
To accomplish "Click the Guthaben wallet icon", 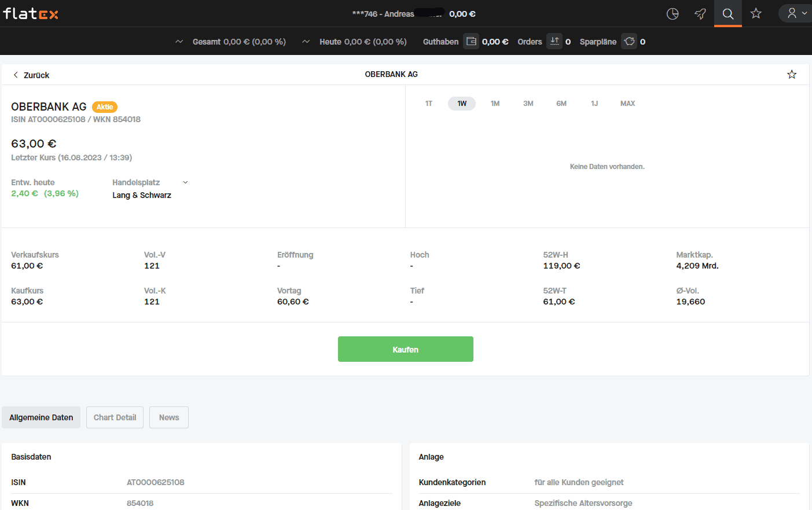I will (x=471, y=42).
